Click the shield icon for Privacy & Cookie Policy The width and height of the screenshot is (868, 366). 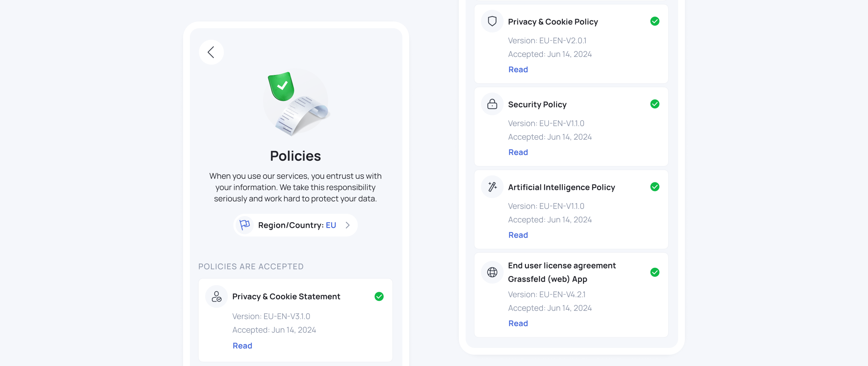tap(492, 21)
